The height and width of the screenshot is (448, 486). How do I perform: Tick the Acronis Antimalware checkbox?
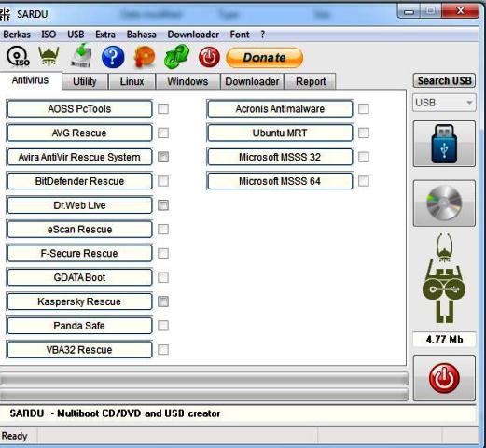[364, 109]
